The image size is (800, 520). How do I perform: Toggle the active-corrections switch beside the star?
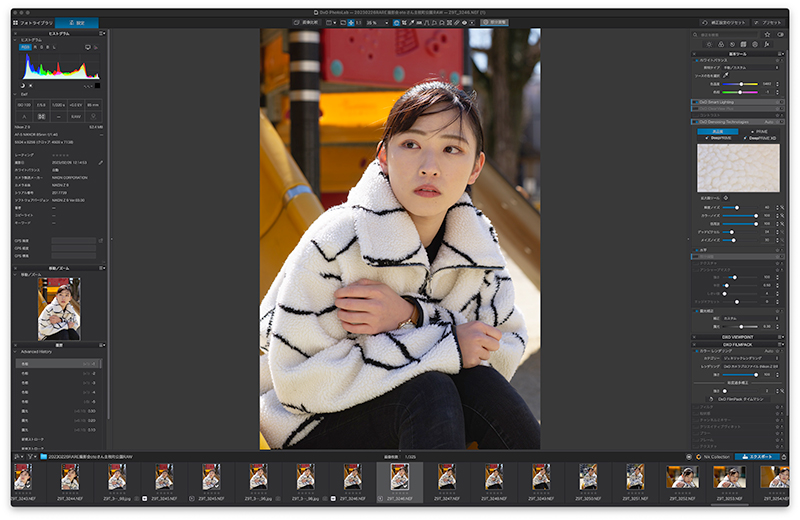click(x=780, y=35)
